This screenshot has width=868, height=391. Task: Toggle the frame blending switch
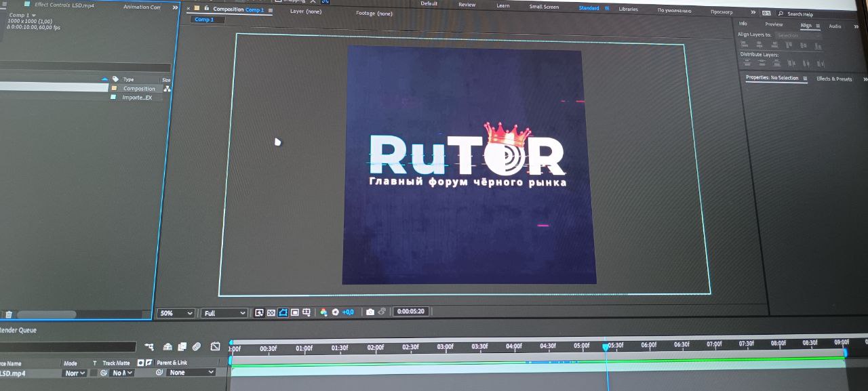click(x=180, y=346)
